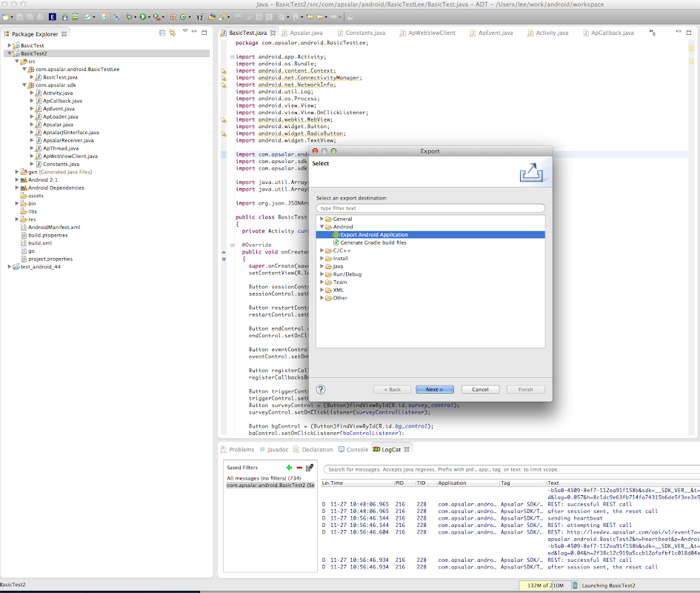Click the LogCat message search field
The image size is (700, 593).
click(511, 469)
